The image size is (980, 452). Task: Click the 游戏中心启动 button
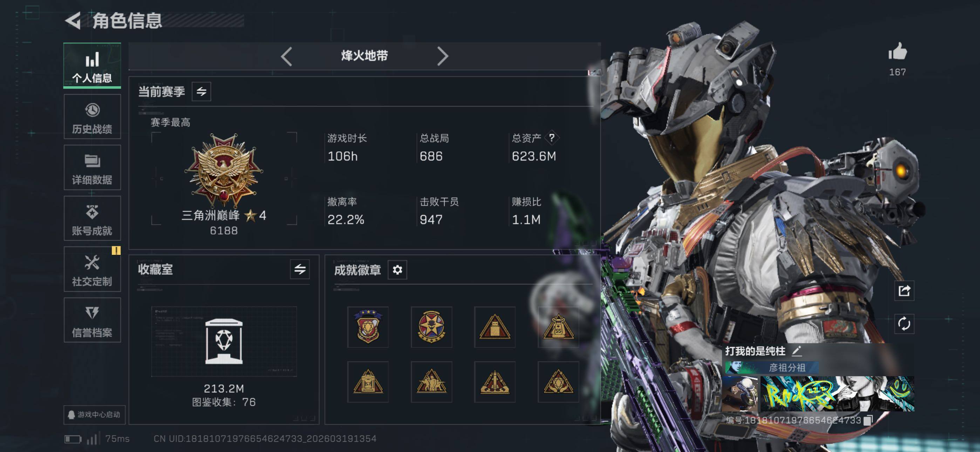94,415
